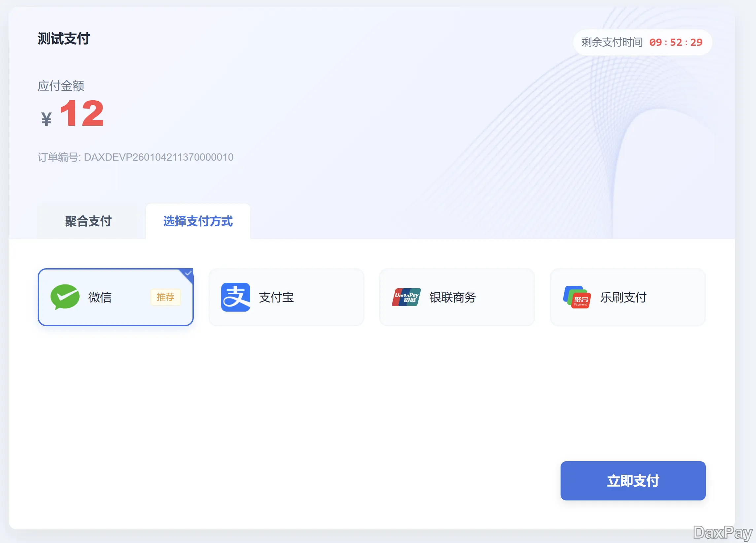The width and height of the screenshot is (756, 543).
Task: Click the 测试支付 page title
Action: (63, 39)
